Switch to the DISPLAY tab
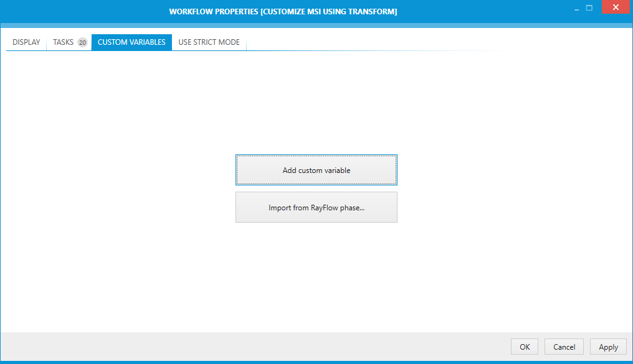Viewport: 633px width, 364px height. pyautogui.click(x=26, y=42)
